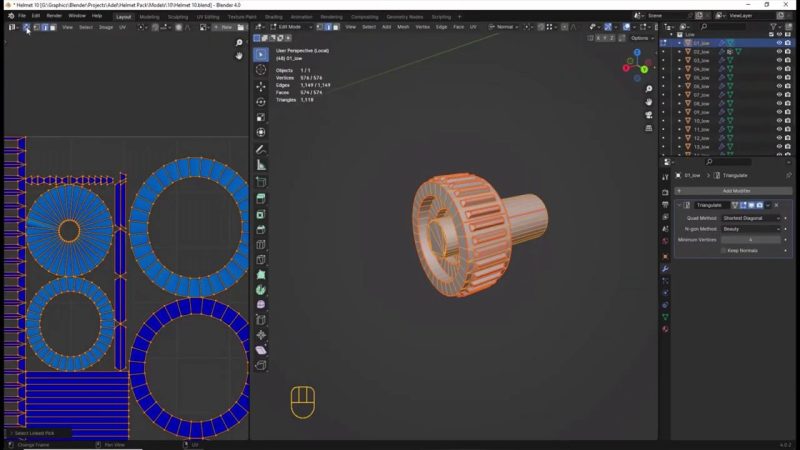This screenshot has height=450, width=800.
Task: Open the Quad Method dropdown
Action: 750,217
